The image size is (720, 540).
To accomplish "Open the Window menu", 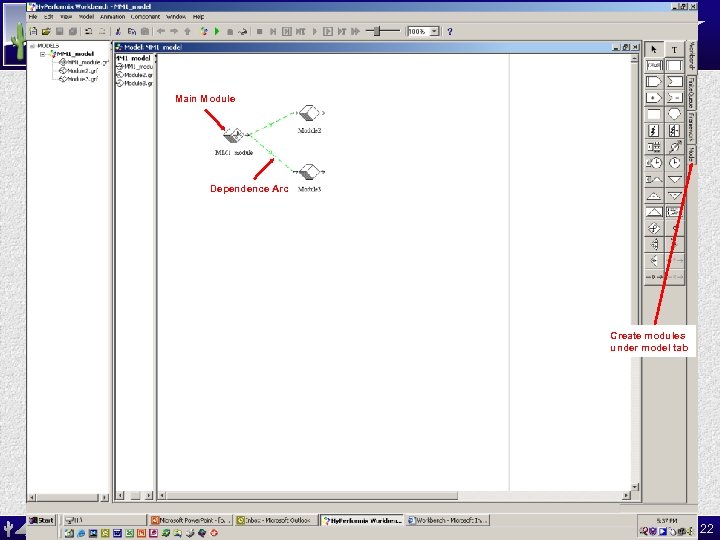I will pyautogui.click(x=176, y=17).
